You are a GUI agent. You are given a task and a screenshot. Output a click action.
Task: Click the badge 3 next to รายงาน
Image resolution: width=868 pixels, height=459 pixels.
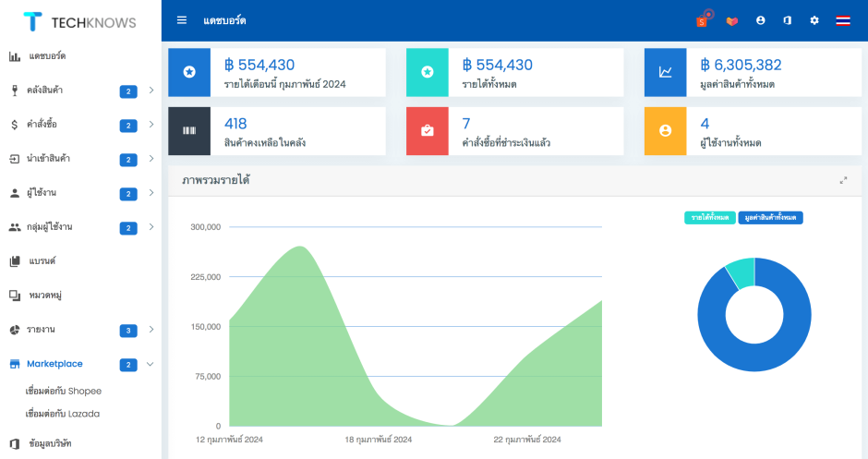[128, 332]
